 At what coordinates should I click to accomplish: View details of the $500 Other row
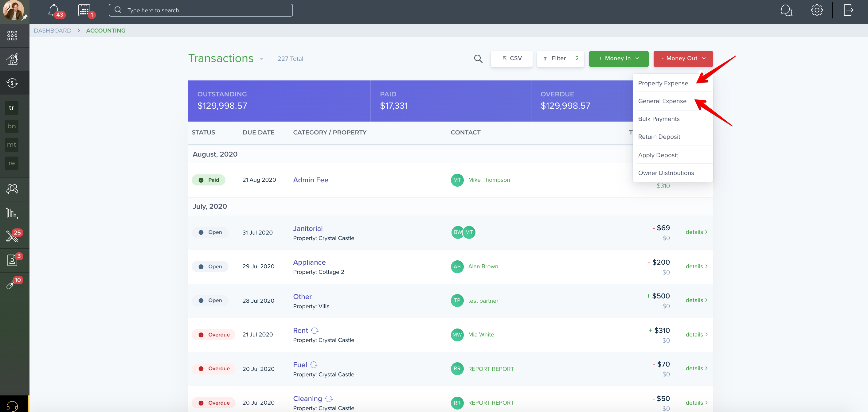[696, 300]
